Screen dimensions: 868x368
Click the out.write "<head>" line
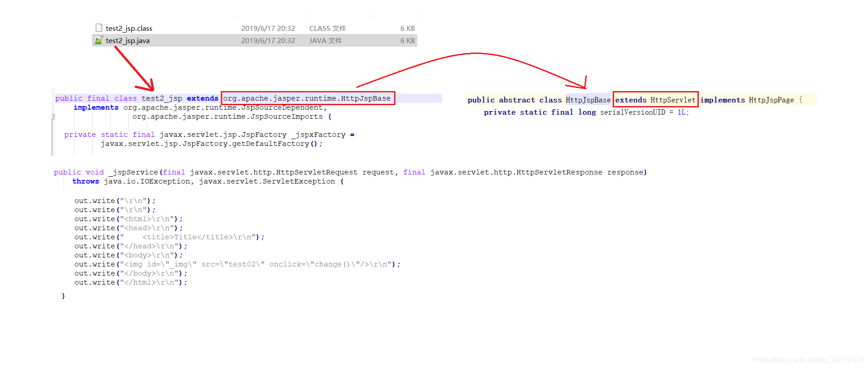pyautogui.click(x=128, y=228)
